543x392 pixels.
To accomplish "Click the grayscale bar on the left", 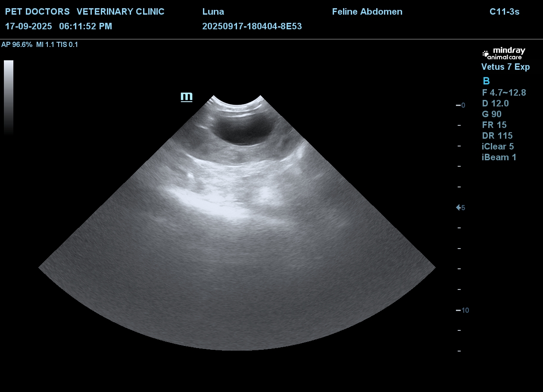I will coord(9,97).
